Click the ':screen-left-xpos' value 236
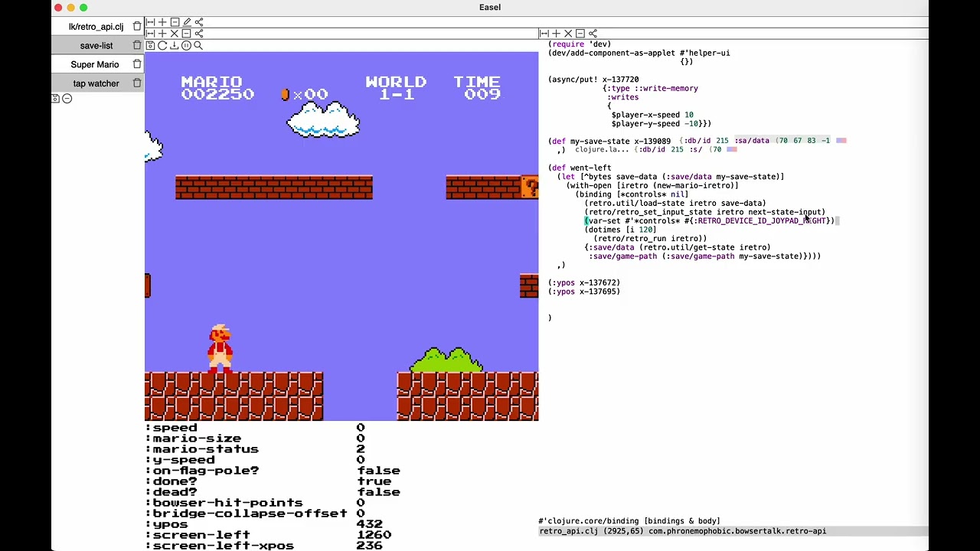Screen dimensions: 980x551 click(369, 546)
